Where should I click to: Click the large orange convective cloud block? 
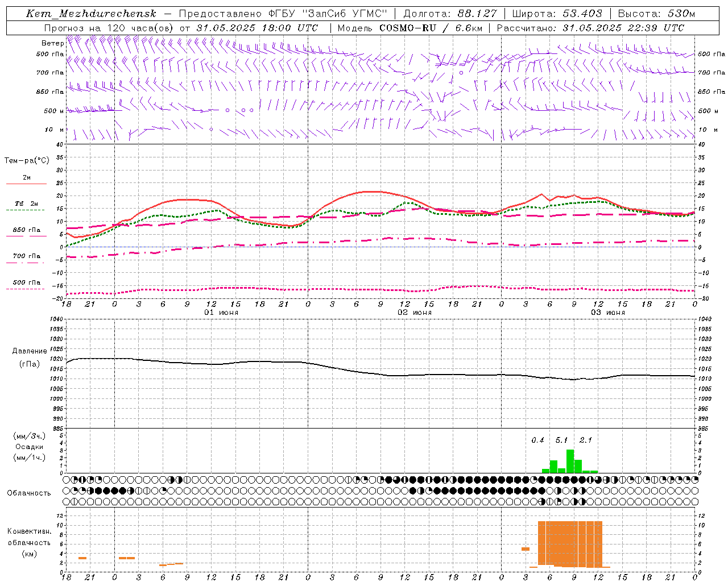point(570,544)
